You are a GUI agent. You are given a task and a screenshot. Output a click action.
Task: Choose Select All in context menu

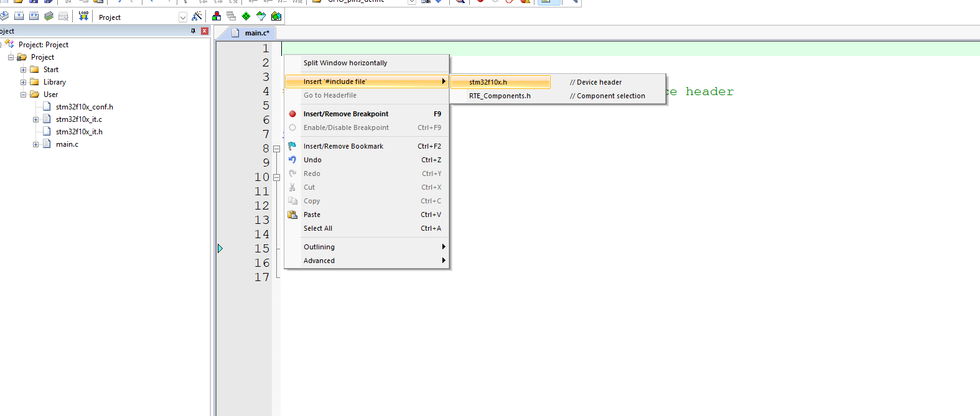click(x=366, y=228)
